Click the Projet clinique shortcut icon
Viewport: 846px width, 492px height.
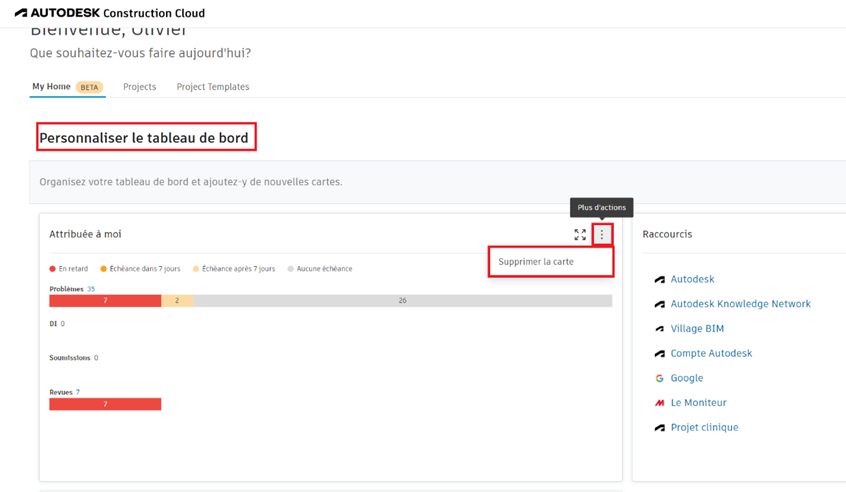pos(659,428)
